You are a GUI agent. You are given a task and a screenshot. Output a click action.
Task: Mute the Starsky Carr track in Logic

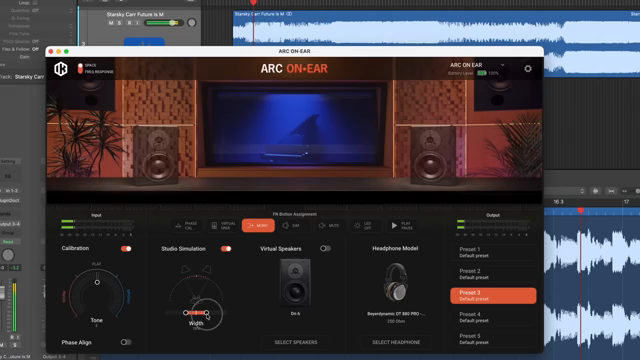(x=111, y=23)
